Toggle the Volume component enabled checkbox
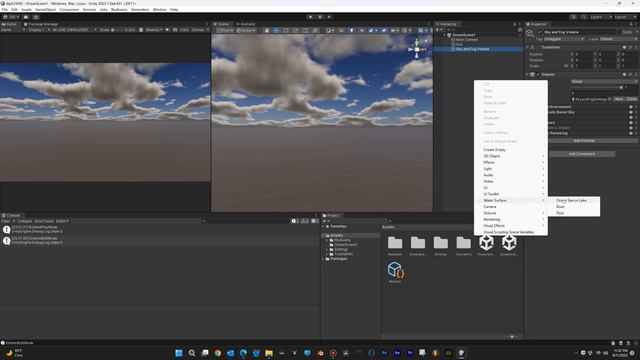 coord(538,75)
